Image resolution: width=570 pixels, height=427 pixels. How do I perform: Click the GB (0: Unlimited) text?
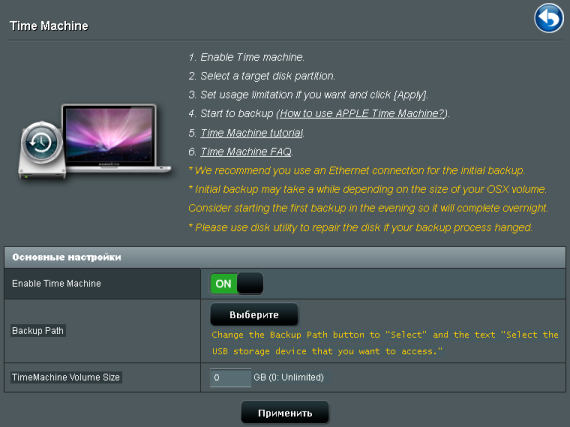pyautogui.click(x=289, y=377)
